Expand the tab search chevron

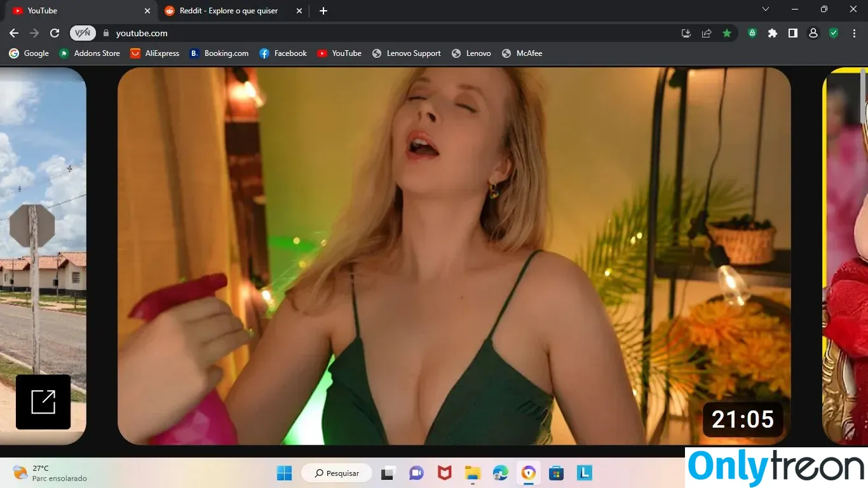(x=766, y=10)
